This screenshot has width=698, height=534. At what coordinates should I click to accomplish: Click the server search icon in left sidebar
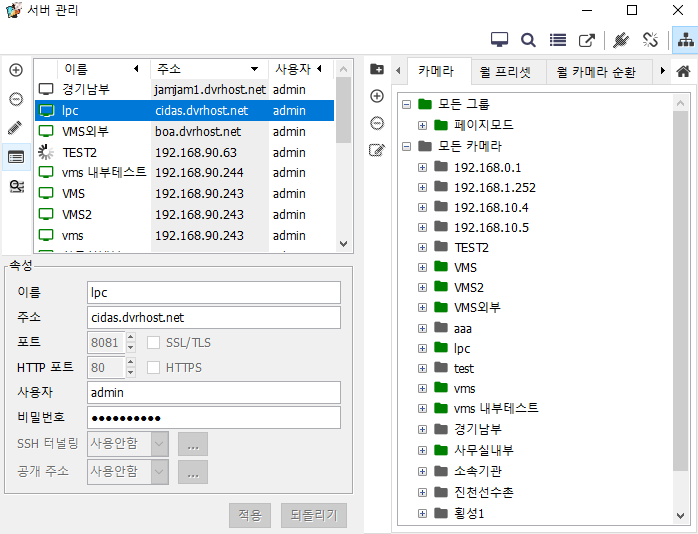pos(17,186)
